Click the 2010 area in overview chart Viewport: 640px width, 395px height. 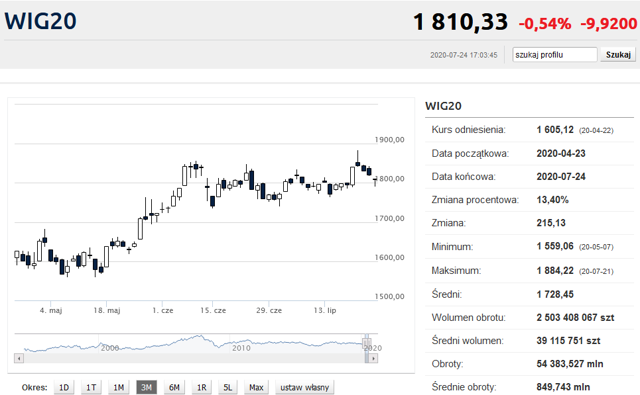[x=241, y=348]
